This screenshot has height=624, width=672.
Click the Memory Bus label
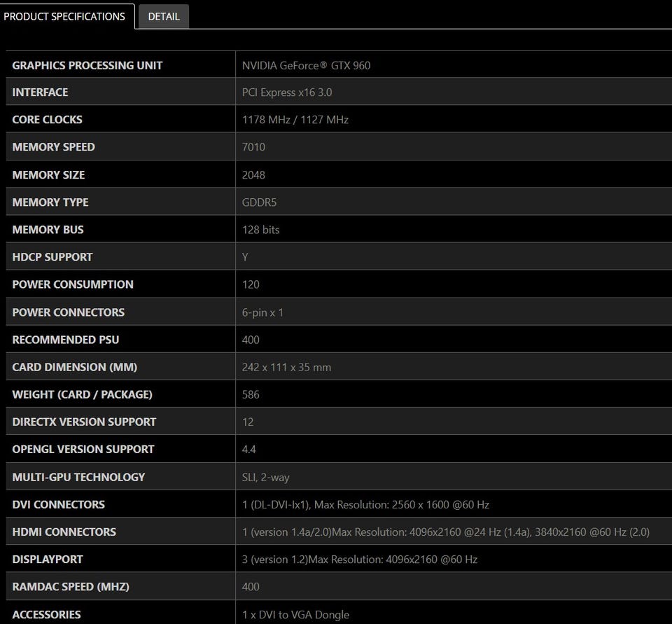(x=48, y=230)
